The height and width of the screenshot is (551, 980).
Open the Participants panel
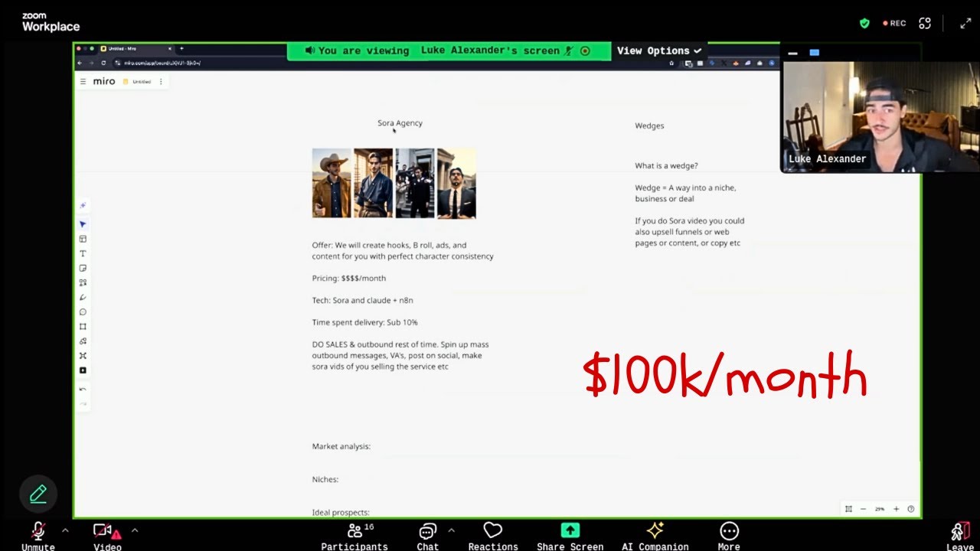pos(354,536)
